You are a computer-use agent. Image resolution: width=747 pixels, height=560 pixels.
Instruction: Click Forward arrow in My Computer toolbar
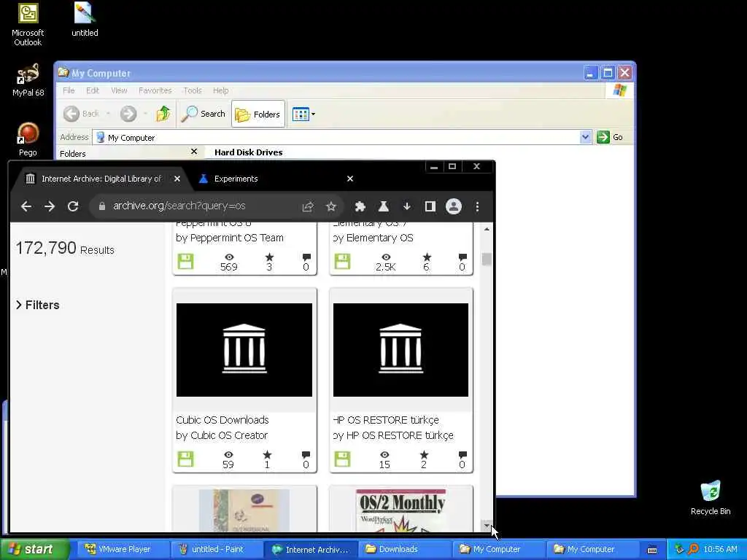(128, 114)
